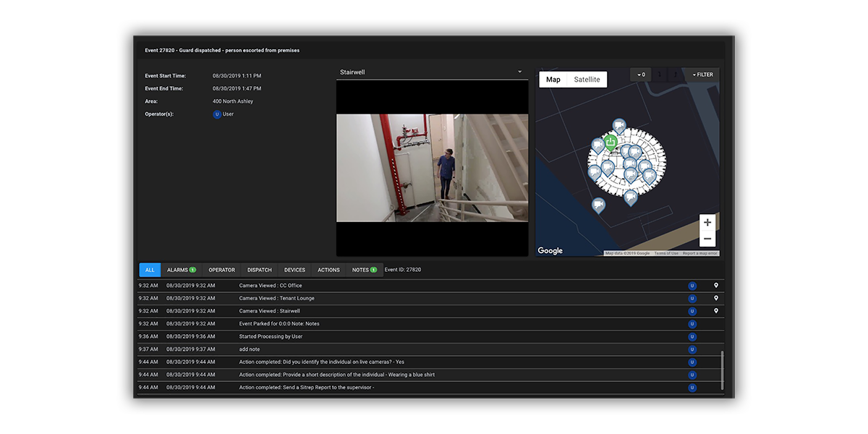Screen dimensions: 868x434
Task: Click the Operator avatar beside User
Action: [217, 114]
